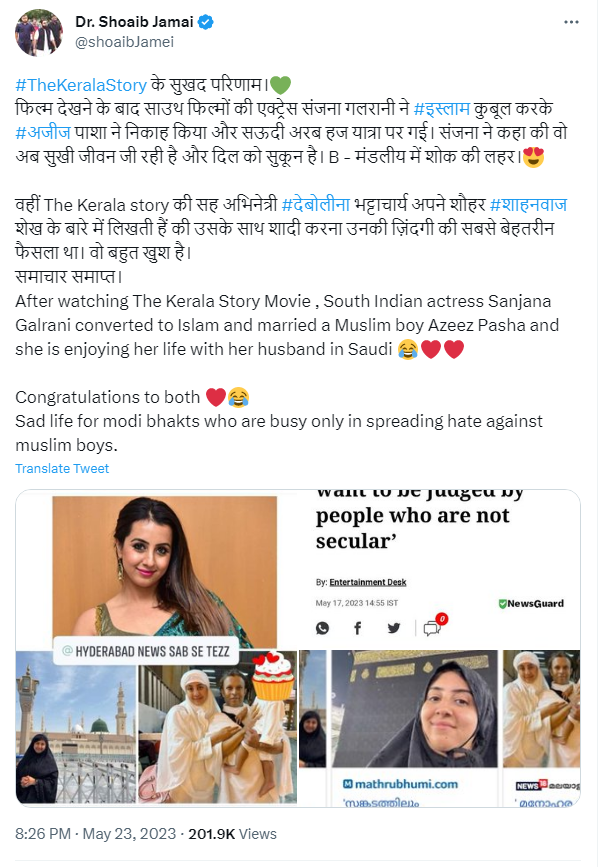This screenshot has width=598, height=867.
Task: Click the Dr. Shoaib Jamai display name
Action: point(134,22)
